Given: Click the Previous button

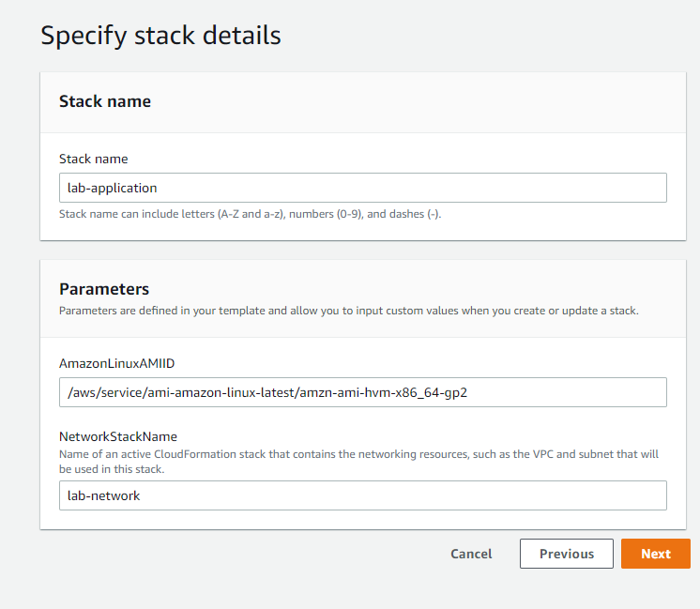Looking at the screenshot, I should [566, 554].
